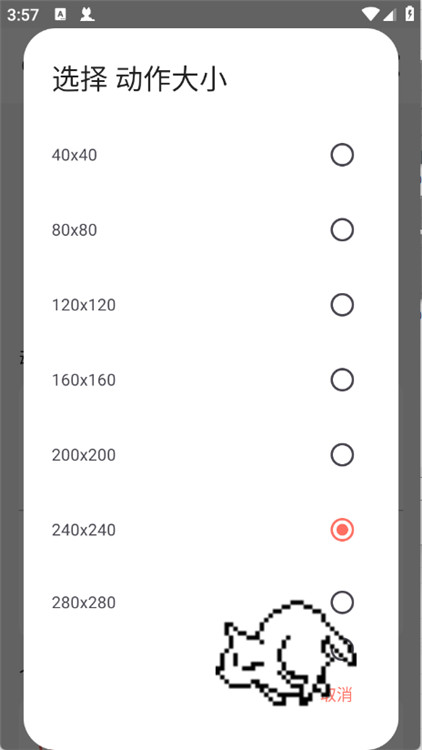Choose the 280x280 radio button

342,602
